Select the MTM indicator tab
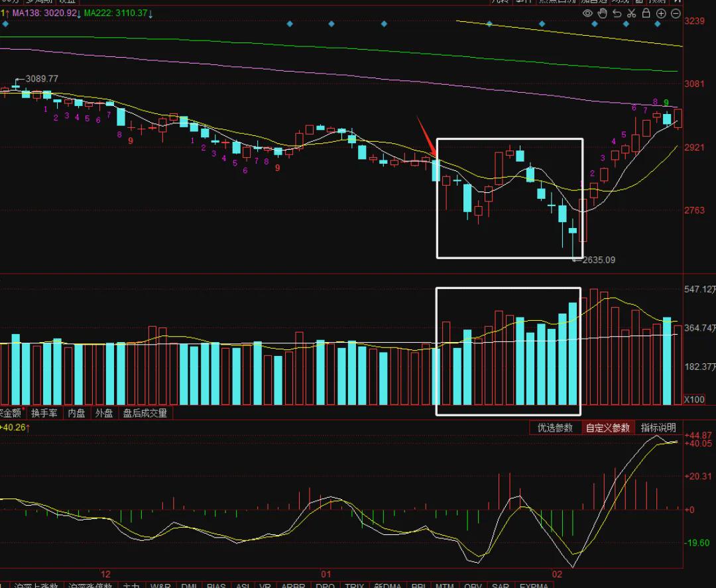Image resolution: width=716 pixels, height=588 pixels. click(444, 585)
